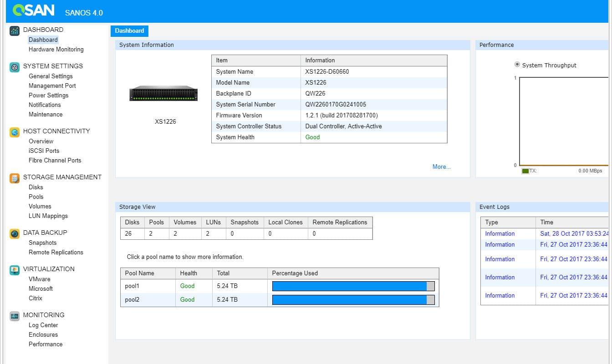
Task: Click the Dashboard section chart icon
Action: click(x=15, y=31)
